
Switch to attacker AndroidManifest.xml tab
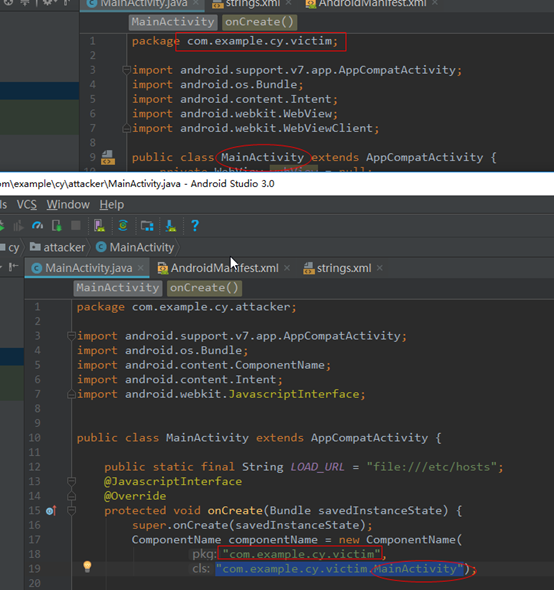224,268
